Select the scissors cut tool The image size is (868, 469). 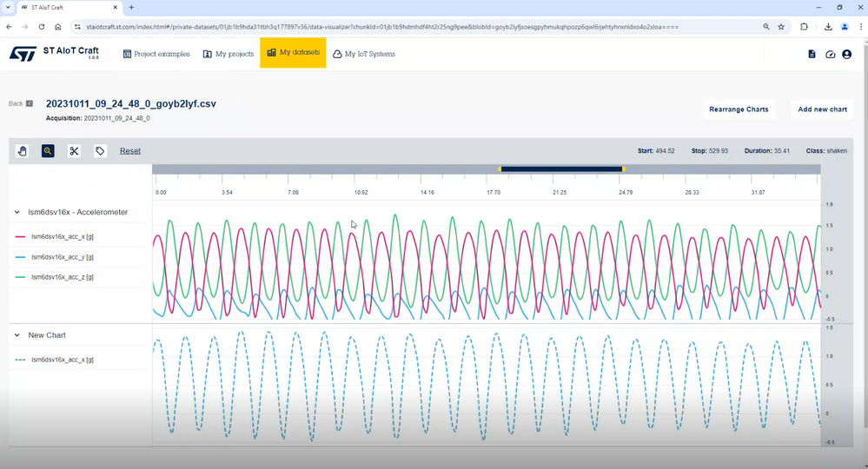click(74, 151)
